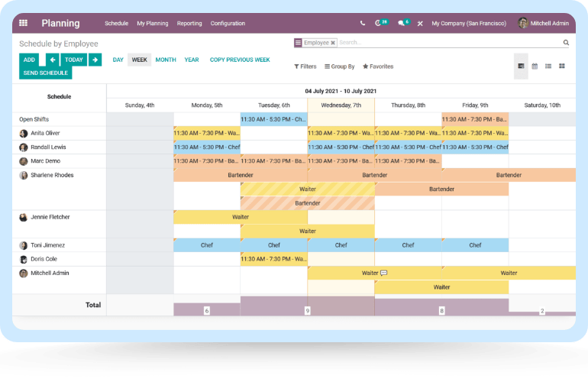Switch to list view icon

548,66
